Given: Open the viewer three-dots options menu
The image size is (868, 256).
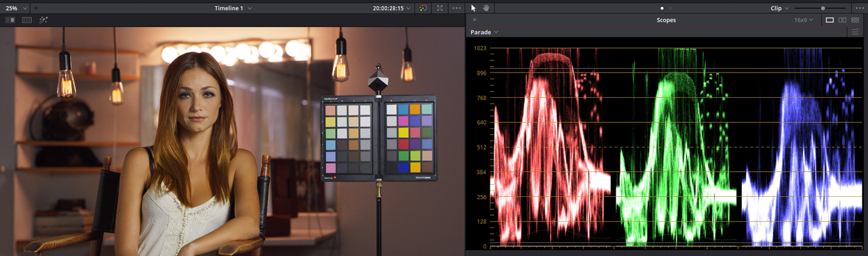Looking at the screenshot, I should 456,8.
